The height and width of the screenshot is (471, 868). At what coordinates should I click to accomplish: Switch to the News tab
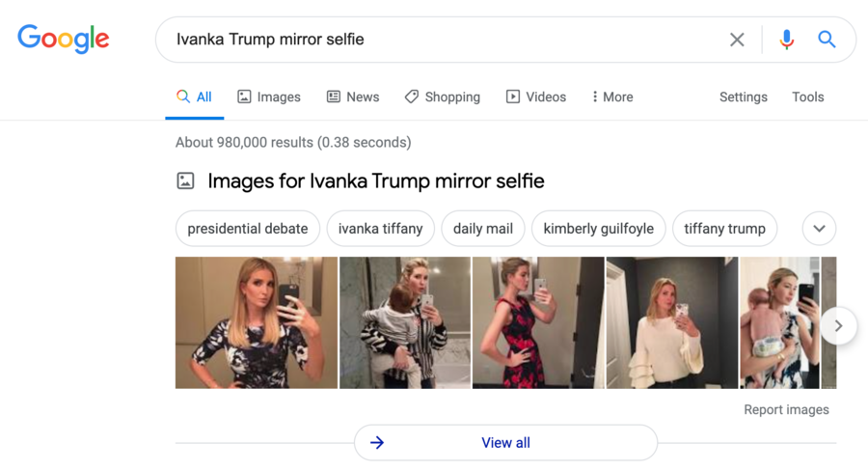[x=352, y=97]
